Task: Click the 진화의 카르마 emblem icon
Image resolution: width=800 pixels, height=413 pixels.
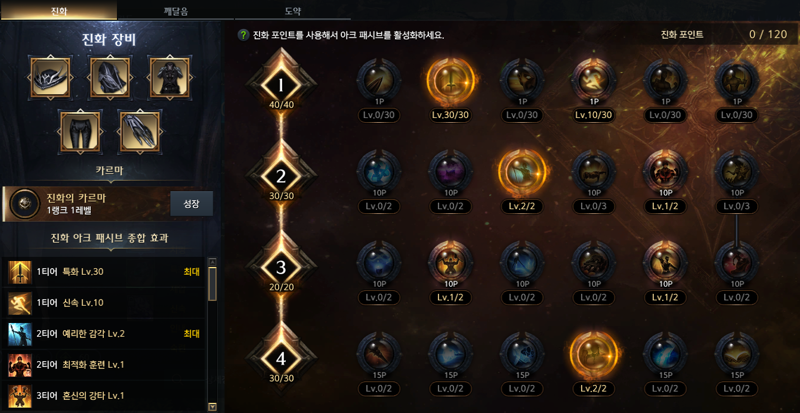Action: tap(22, 203)
